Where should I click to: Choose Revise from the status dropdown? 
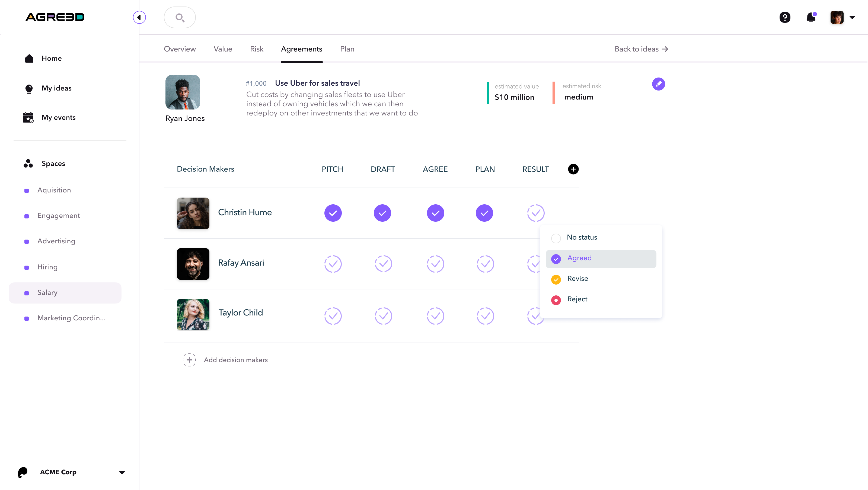point(577,279)
